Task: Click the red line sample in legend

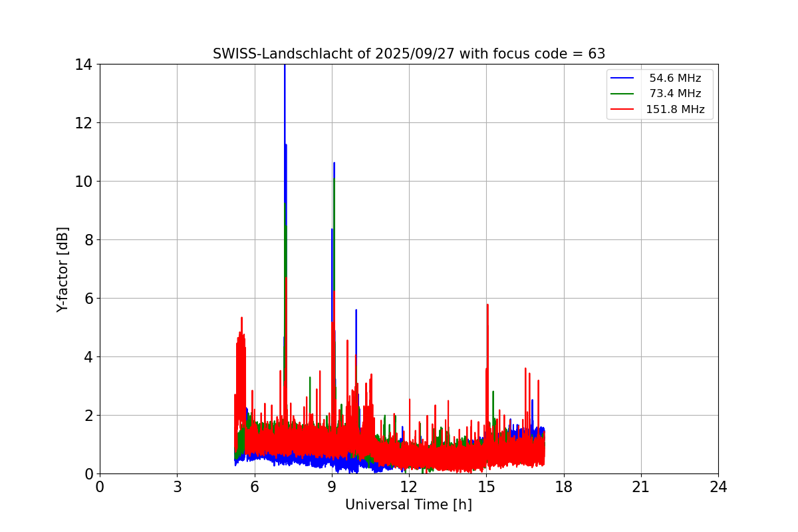Action: pyautogui.click(x=622, y=109)
